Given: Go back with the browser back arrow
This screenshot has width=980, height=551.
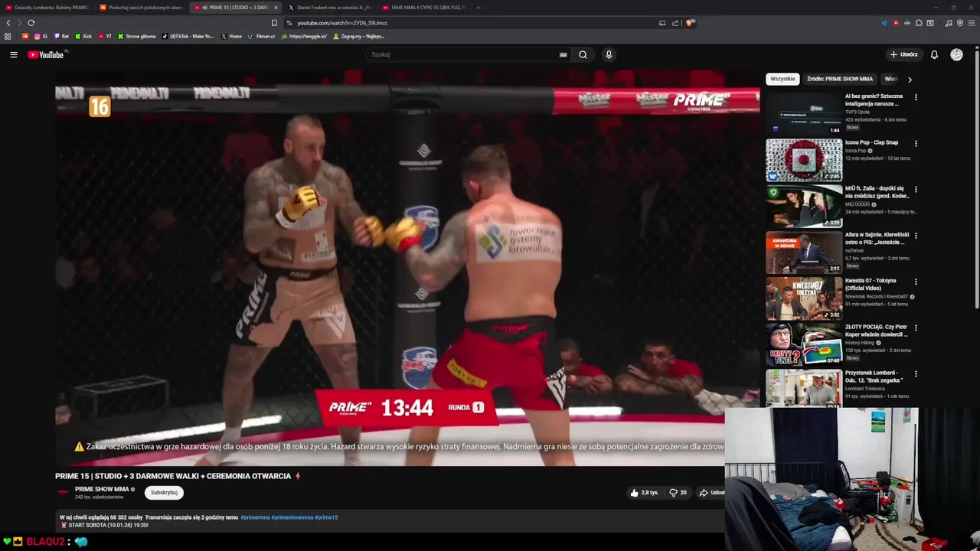Looking at the screenshot, I should tap(8, 23).
